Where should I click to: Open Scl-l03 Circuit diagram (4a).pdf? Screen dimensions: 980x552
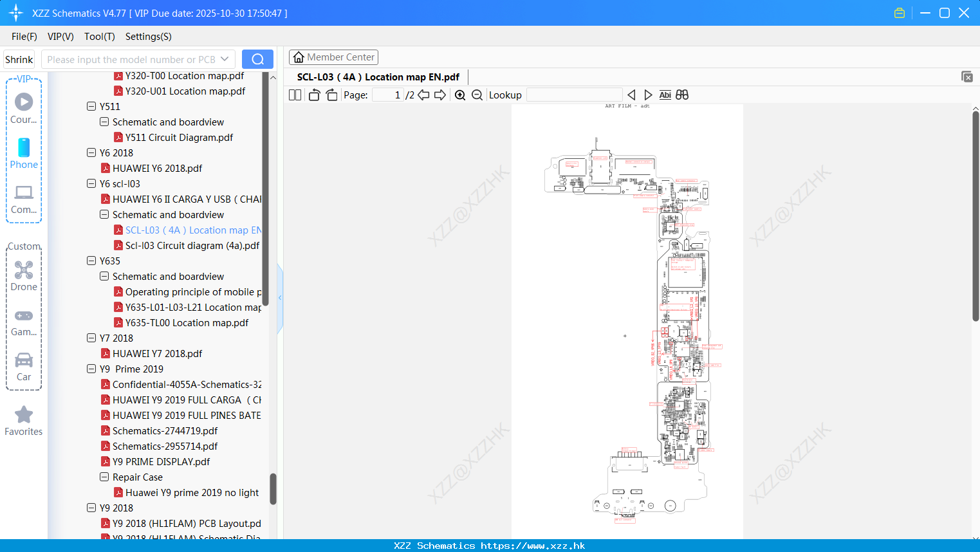(x=192, y=245)
